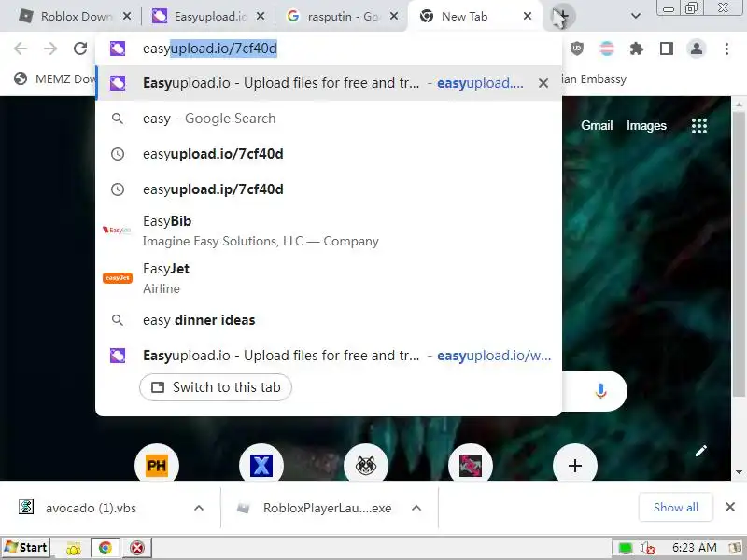This screenshot has width=747, height=560.
Task: Open Gmail link
Action: point(597,126)
